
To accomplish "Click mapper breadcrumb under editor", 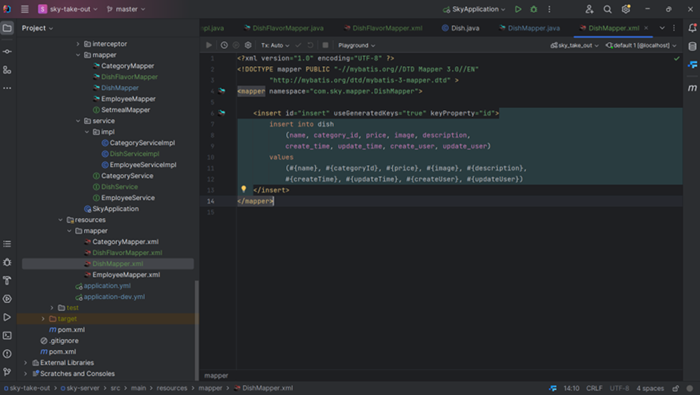I will coord(216,376).
